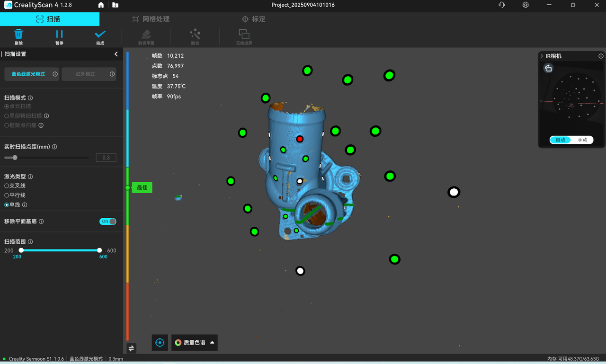The width and height of the screenshot is (606, 364).
Task: Toggle the remove plane base switch
Action: [107, 222]
